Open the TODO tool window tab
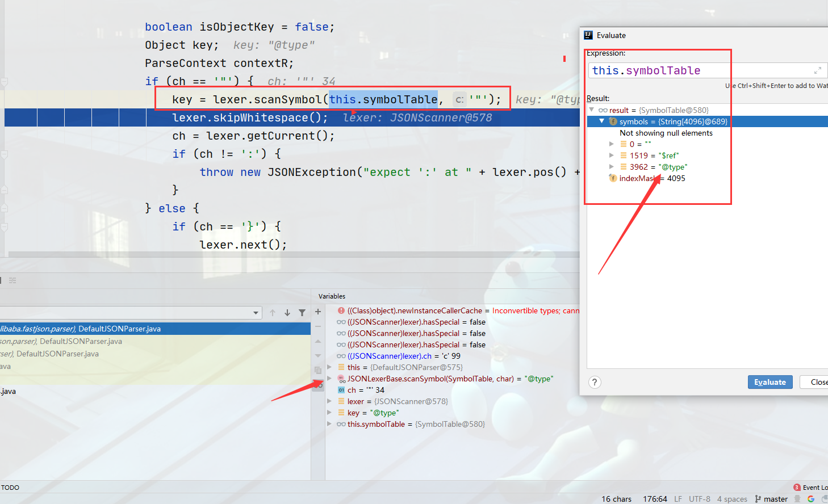 tap(10, 488)
